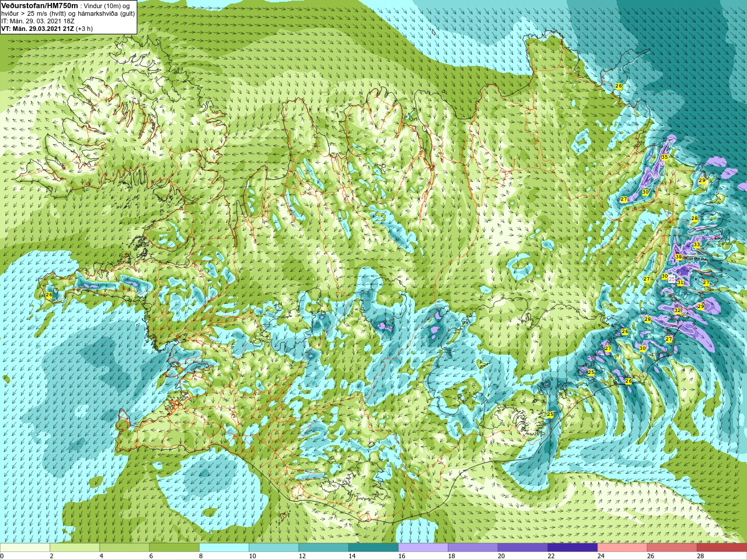Click the yellow gust marker reading 38
This screenshot has width=747, height=560.
(678, 257)
